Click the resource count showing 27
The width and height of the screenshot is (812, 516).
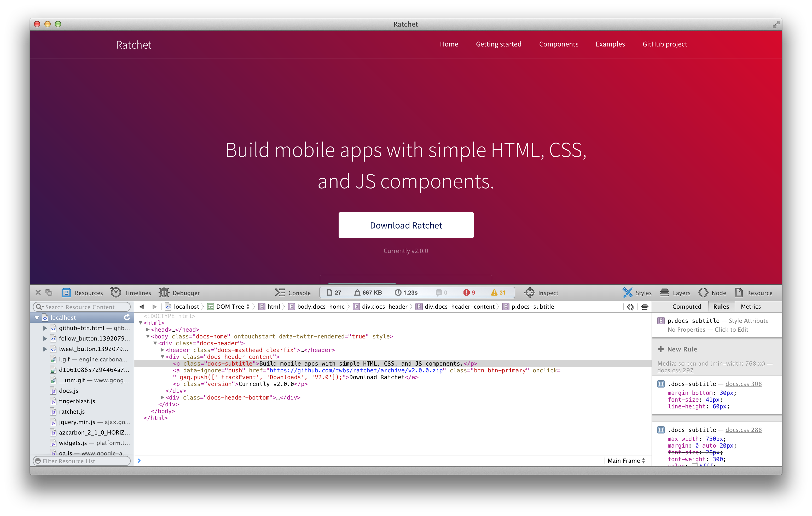(x=334, y=292)
